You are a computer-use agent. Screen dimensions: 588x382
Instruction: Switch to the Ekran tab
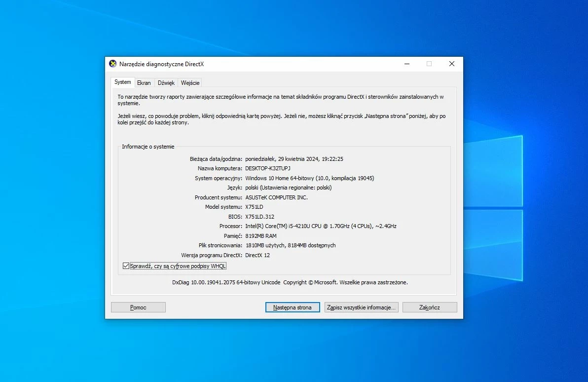[x=144, y=83]
